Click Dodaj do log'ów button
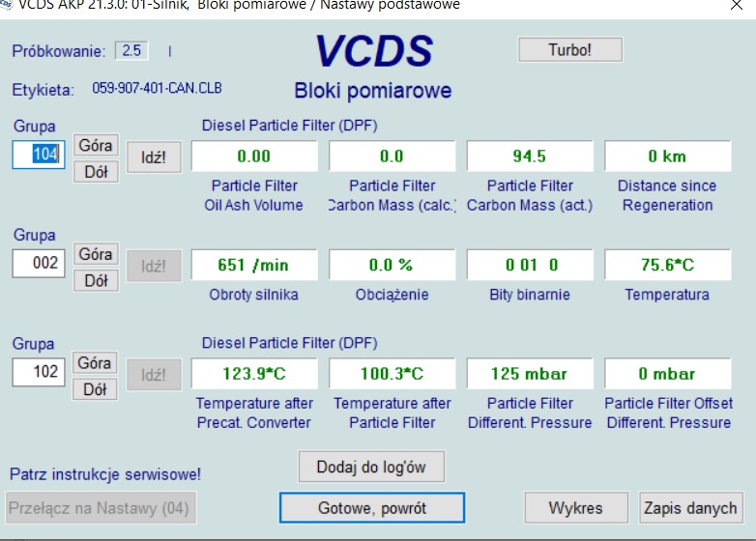Screen dimensions: 756x541 [371, 467]
